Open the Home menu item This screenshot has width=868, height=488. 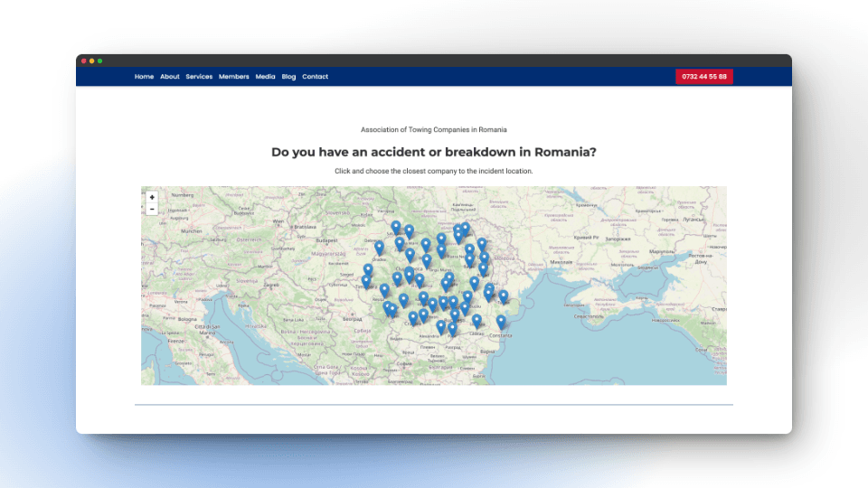(144, 77)
